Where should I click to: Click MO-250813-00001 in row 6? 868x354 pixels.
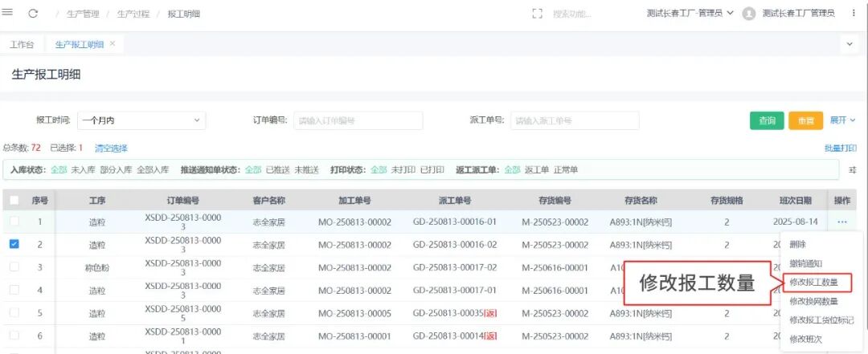pos(354,336)
